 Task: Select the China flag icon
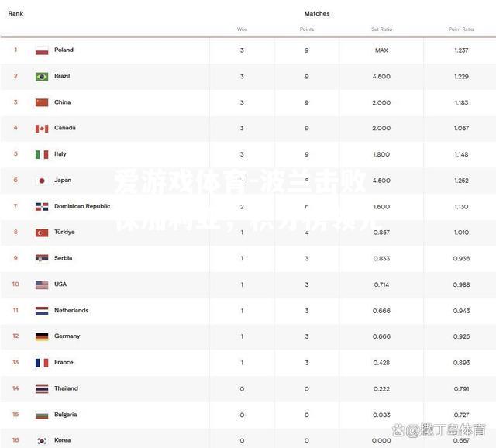click(42, 102)
